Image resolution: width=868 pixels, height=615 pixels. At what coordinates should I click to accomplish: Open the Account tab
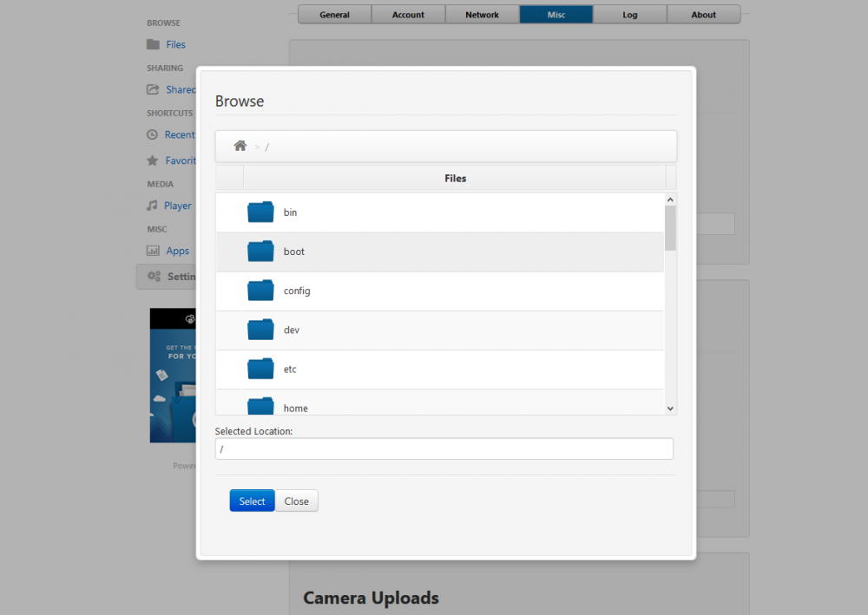point(408,15)
